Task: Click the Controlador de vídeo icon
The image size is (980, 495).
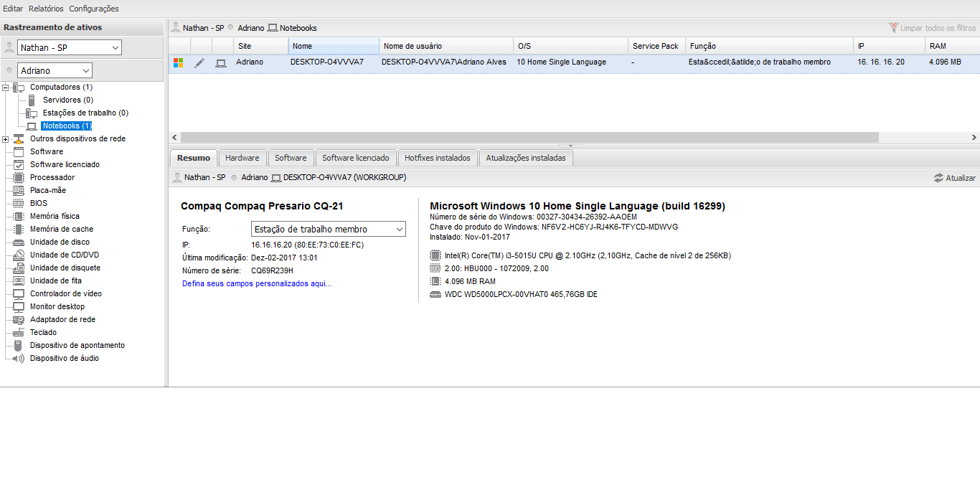Action: click(x=19, y=293)
